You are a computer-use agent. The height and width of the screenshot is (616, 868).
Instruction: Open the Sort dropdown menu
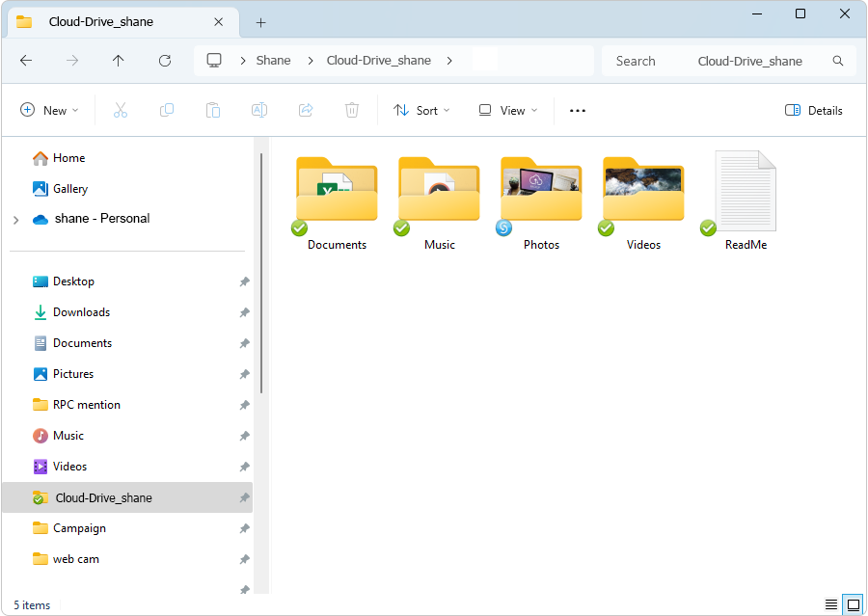[421, 110]
